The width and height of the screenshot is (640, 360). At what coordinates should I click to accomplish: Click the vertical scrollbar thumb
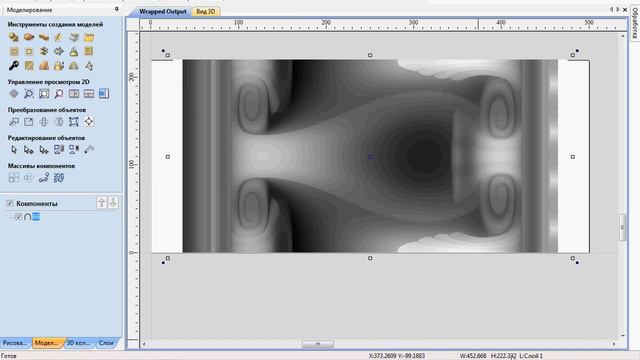click(x=622, y=227)
